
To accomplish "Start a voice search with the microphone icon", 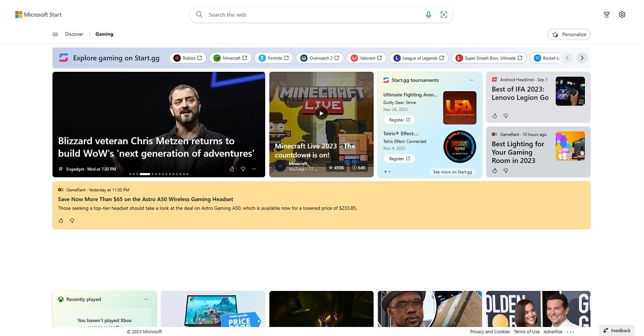I will coord(428,14).
